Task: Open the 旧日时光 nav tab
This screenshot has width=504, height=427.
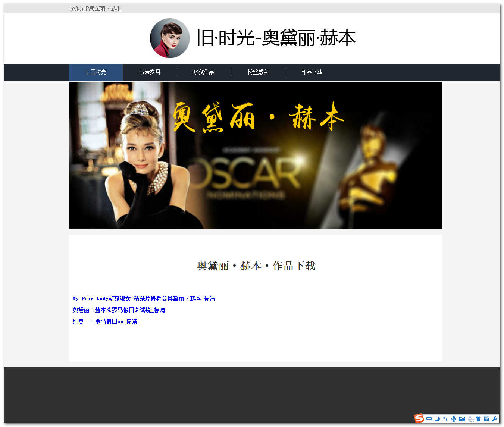Action: coord(96,72)
